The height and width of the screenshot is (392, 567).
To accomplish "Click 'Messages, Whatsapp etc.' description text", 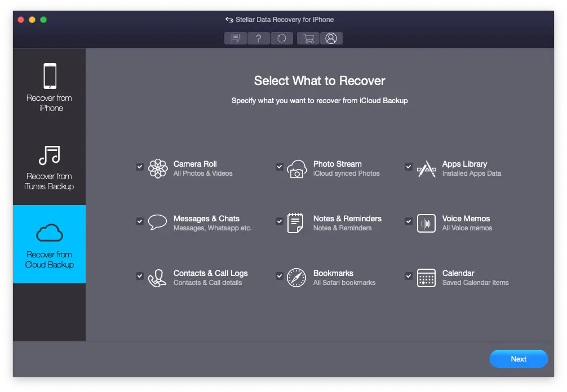I will (212, 228).
